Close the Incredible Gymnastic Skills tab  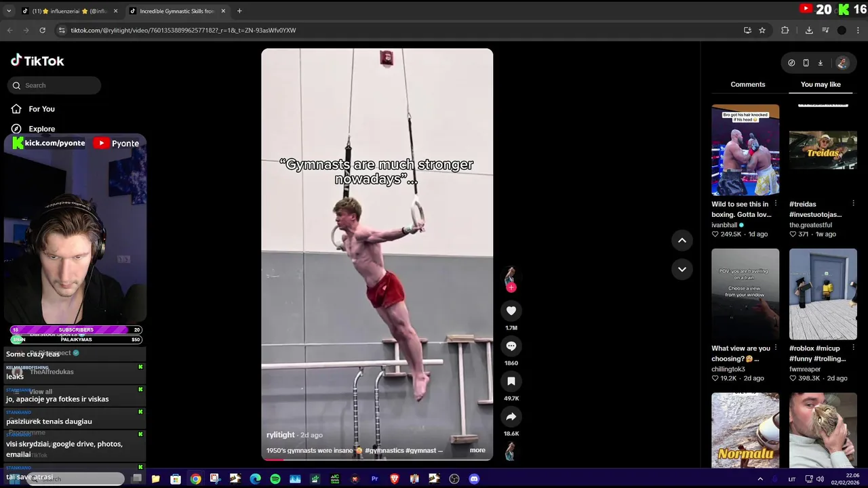222,11
